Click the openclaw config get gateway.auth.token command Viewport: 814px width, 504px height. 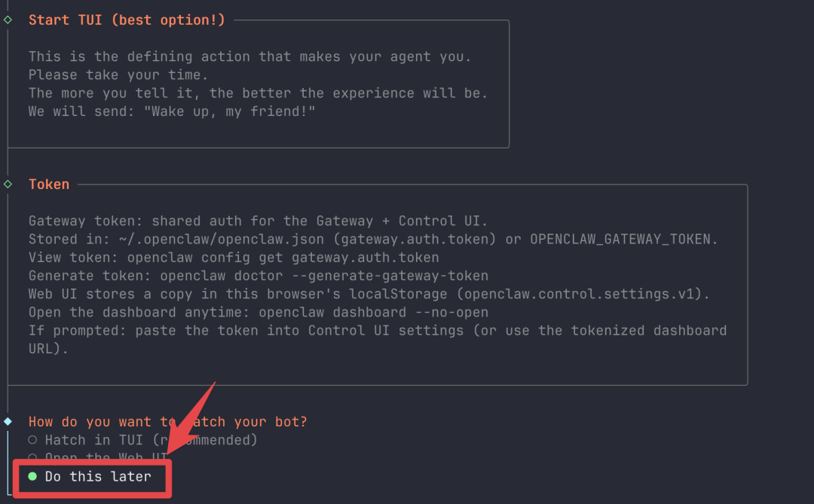tap(283, 258)
